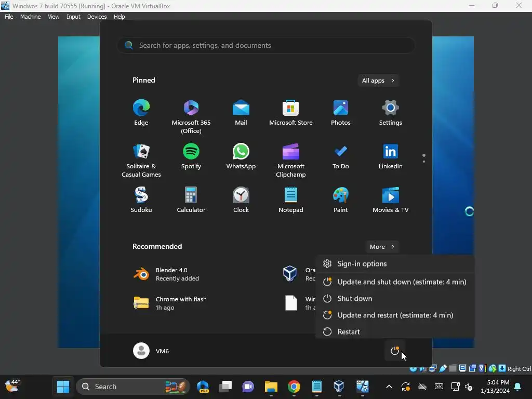The image size is (532, 399).
Task: Open VirtualBox Help menu
Action: (x=119, y=17)
